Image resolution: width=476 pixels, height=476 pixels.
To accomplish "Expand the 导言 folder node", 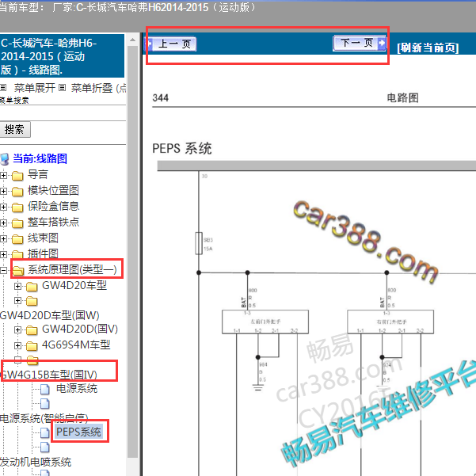I will point(3,176).
